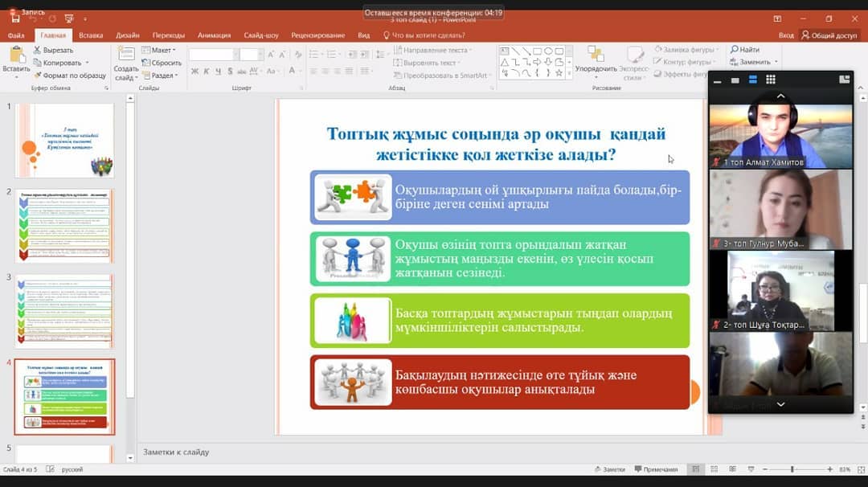
Task: Exit Zoom thumbnail mode with corner icon
Action: (x=844, y=80)
